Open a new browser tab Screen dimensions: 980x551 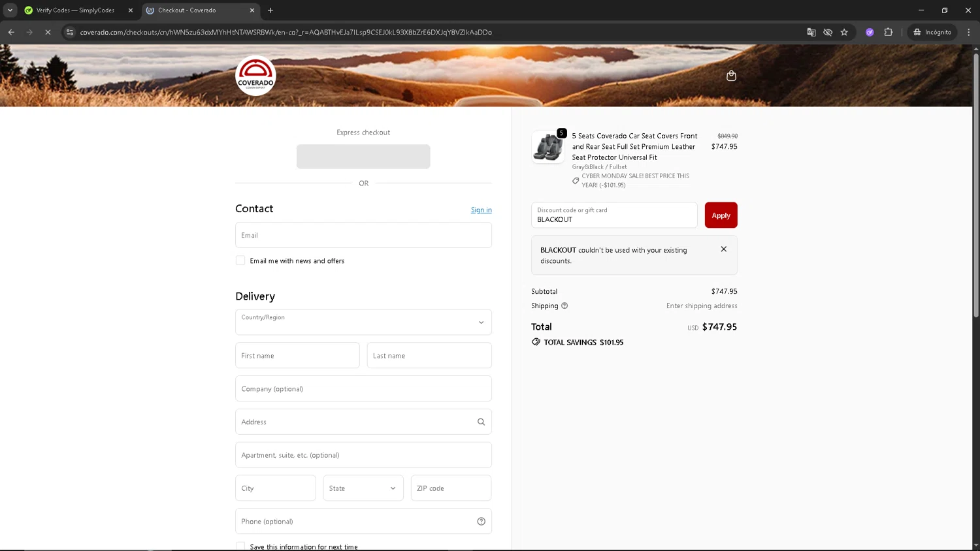270,10
